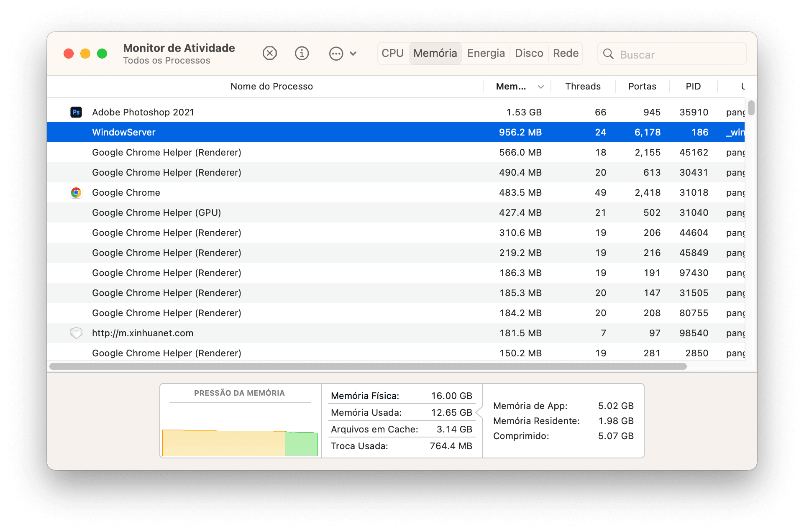Select the Adobe Photoshop 2021 process row
This screenshot has height=532, width=804.
point(396,112)
